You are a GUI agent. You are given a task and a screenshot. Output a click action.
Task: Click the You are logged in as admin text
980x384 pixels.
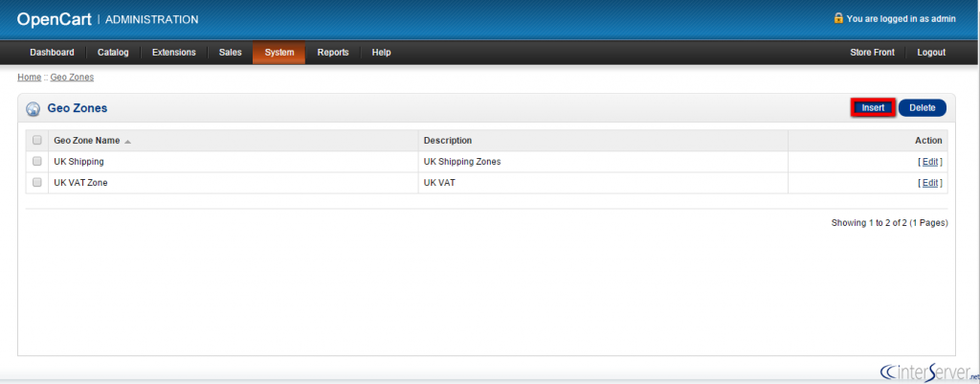click(902, 19)
